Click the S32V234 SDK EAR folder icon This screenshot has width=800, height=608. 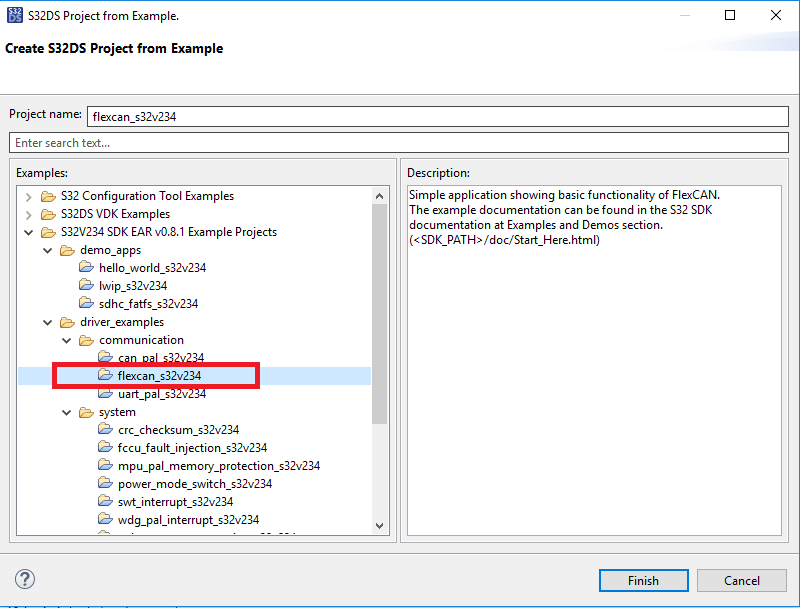click(48, 233)
